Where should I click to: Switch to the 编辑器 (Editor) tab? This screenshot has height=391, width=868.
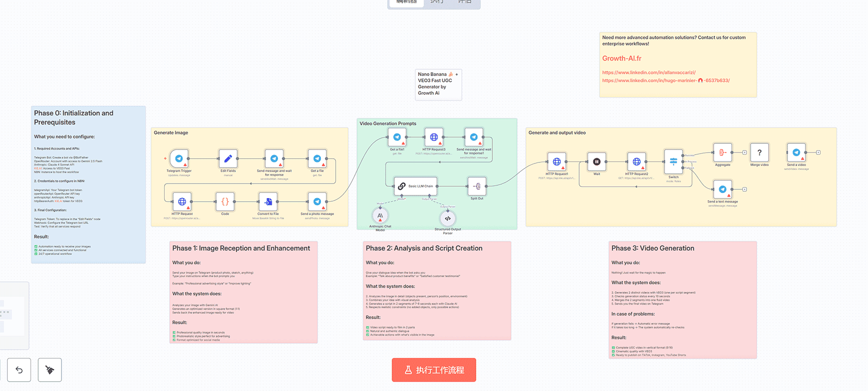(x=407, y=2)
